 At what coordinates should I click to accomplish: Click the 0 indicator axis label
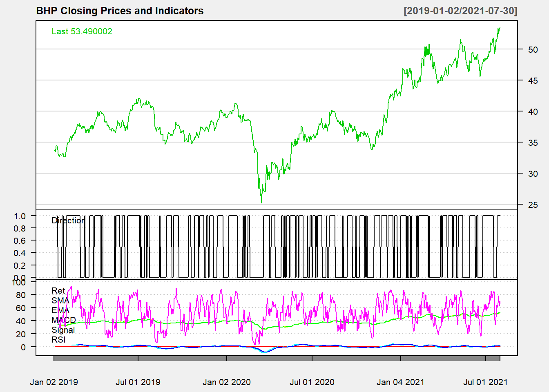(x=23, y=347)
